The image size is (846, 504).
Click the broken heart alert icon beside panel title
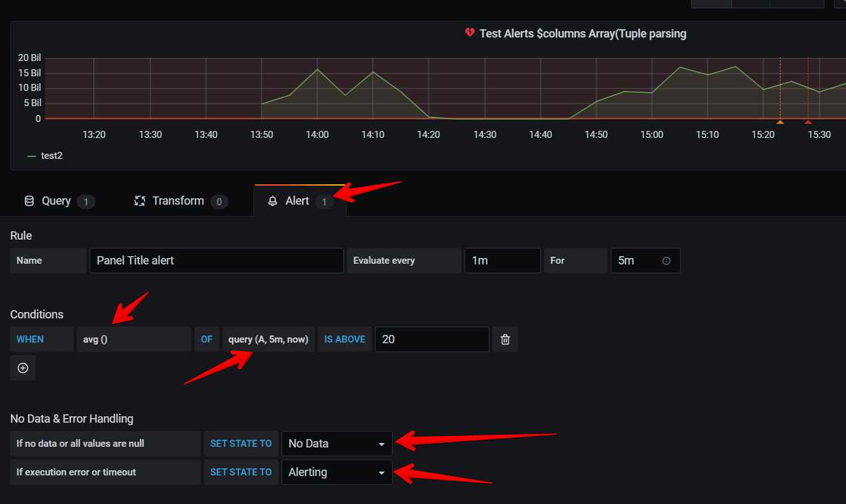[469, 33]
